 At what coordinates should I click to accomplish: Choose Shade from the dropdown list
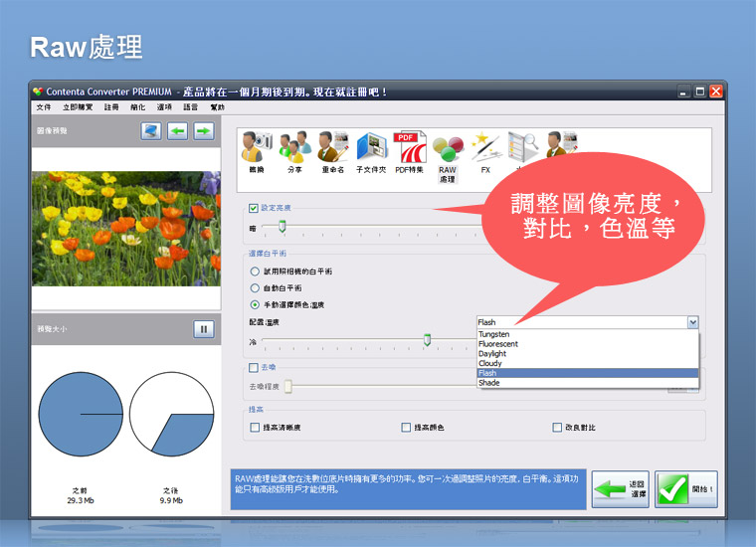pos(587,383)
